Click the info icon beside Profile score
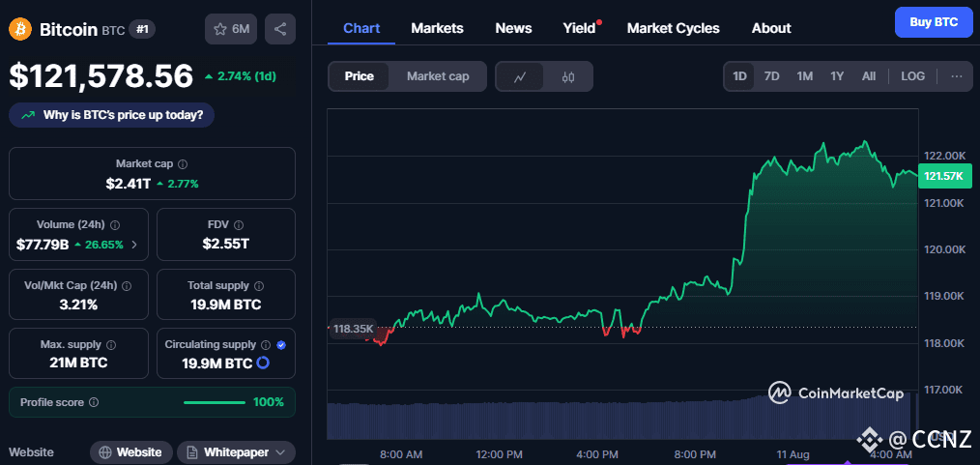Screen dimensions: 980x465 94,402
